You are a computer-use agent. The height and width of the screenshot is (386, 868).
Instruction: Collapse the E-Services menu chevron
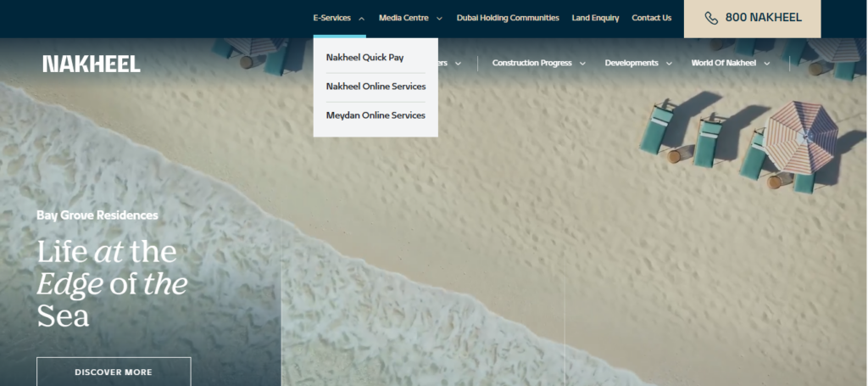click(361, 19)
